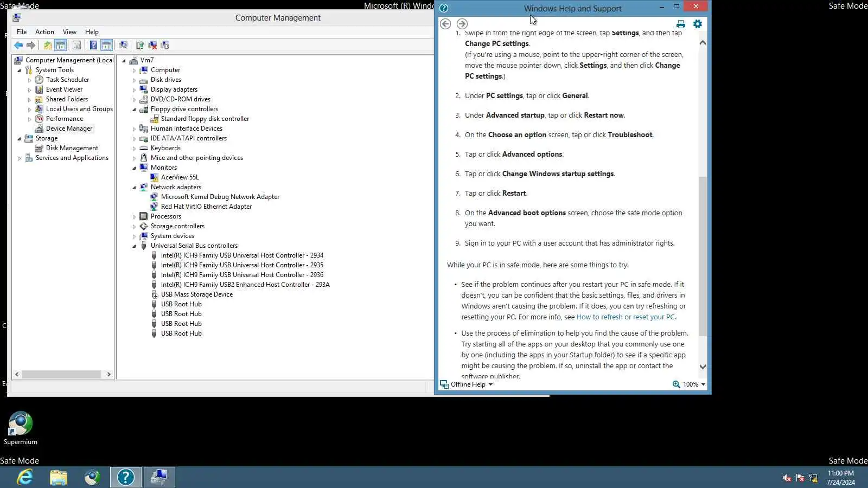Select USB Mass Storage Device

(x=196, y=294)
